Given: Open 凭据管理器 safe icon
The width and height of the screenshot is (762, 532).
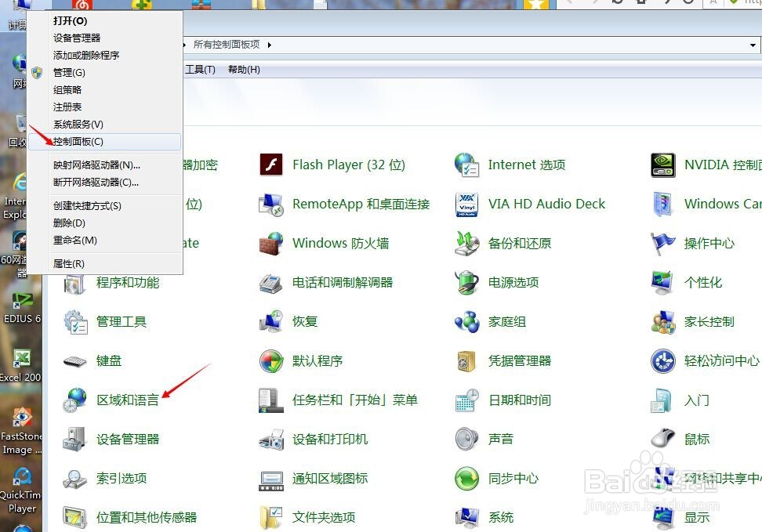Looking at the screenshot, I should click(x=466, y=361).
